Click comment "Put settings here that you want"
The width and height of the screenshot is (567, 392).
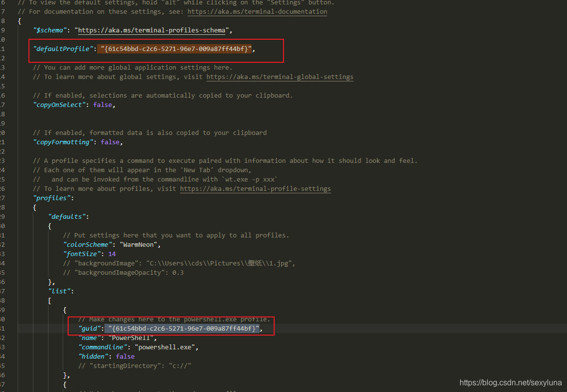point(176,235)
